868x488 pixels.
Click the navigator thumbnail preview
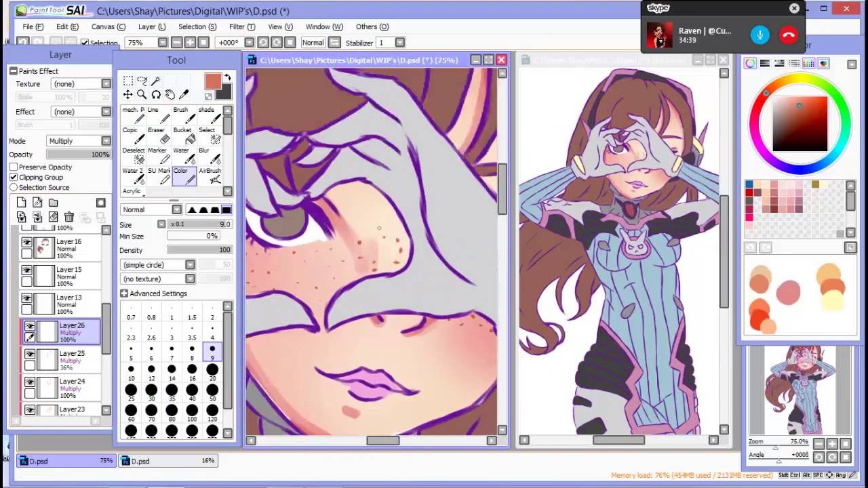click(800, 390)
